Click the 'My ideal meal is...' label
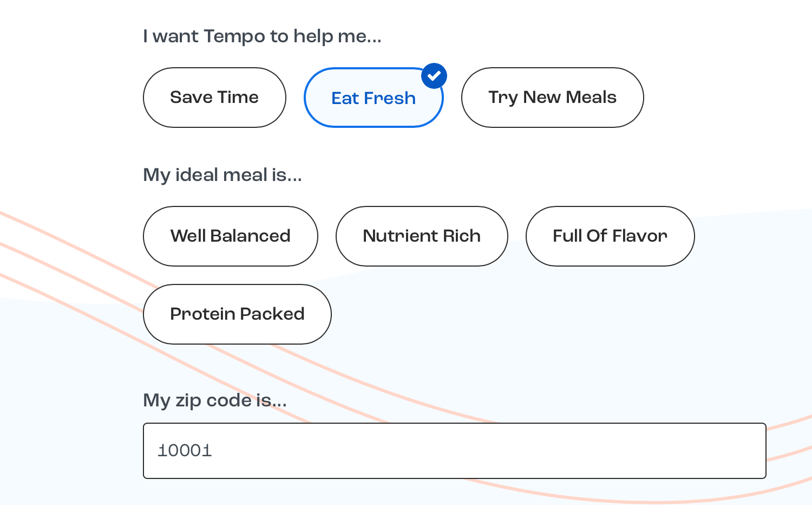The width and height of the screenshot is (812, 505). tap(222, 175)
